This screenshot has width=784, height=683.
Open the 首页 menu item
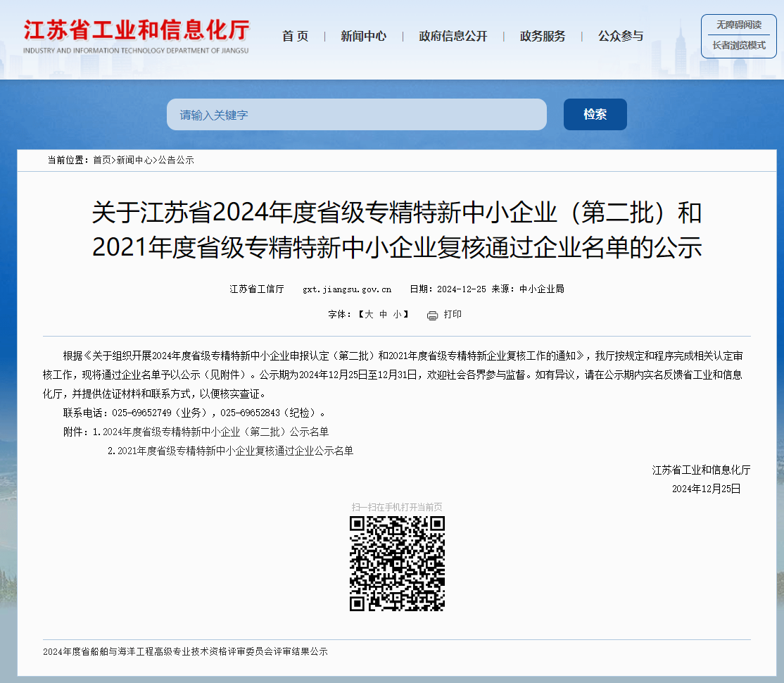pos(294,37)
